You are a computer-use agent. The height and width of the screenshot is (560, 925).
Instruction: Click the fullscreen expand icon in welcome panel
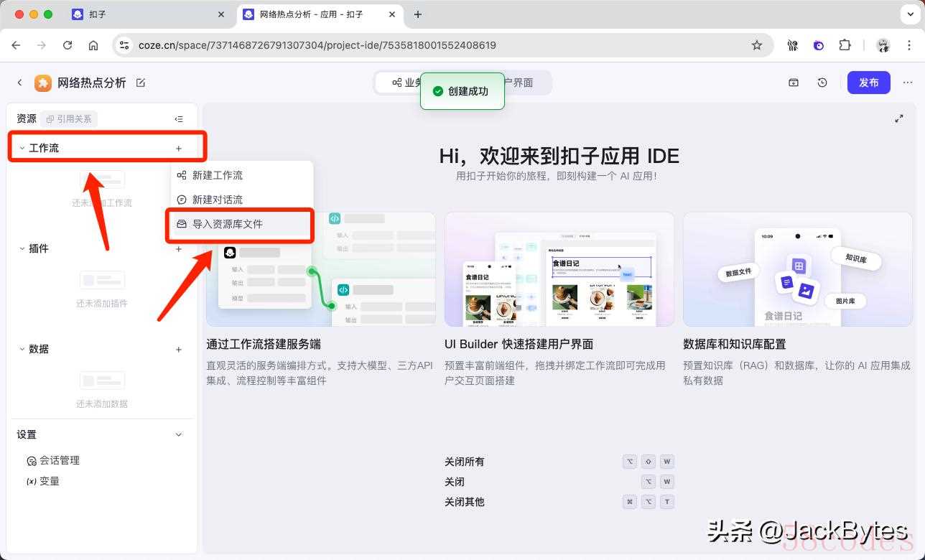click(899, 118)
